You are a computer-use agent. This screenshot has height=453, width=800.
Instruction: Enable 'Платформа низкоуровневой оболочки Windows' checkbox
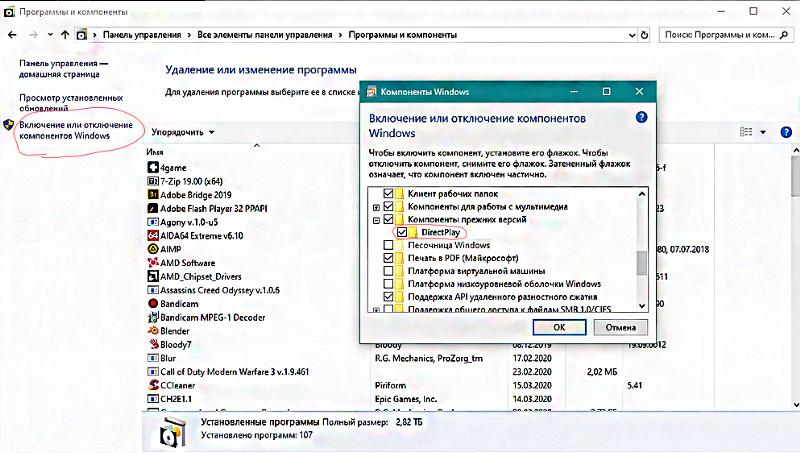coord(388,284)
